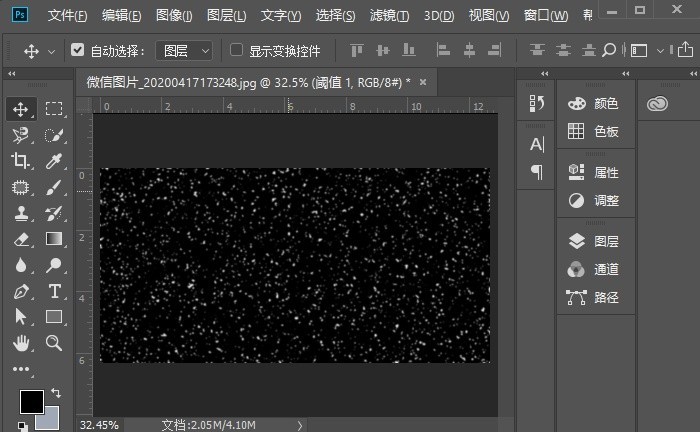
Task: Open the 通道 panel
Action: point(594,270)
